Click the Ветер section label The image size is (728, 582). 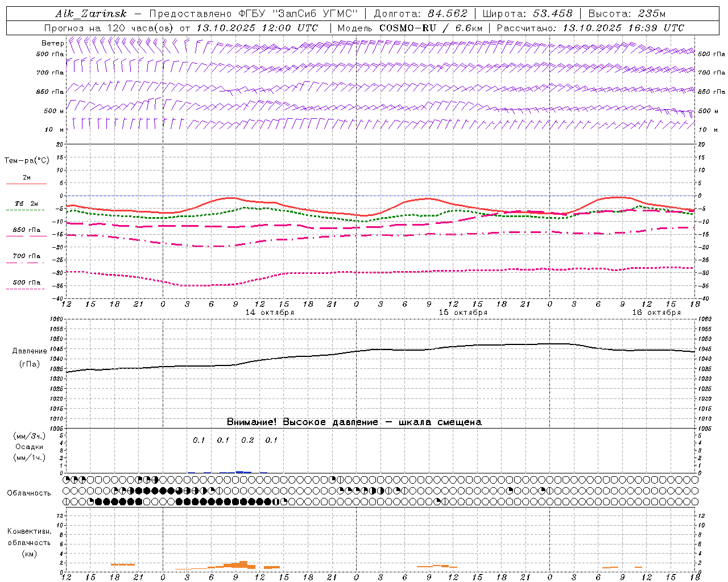point(53,43)
